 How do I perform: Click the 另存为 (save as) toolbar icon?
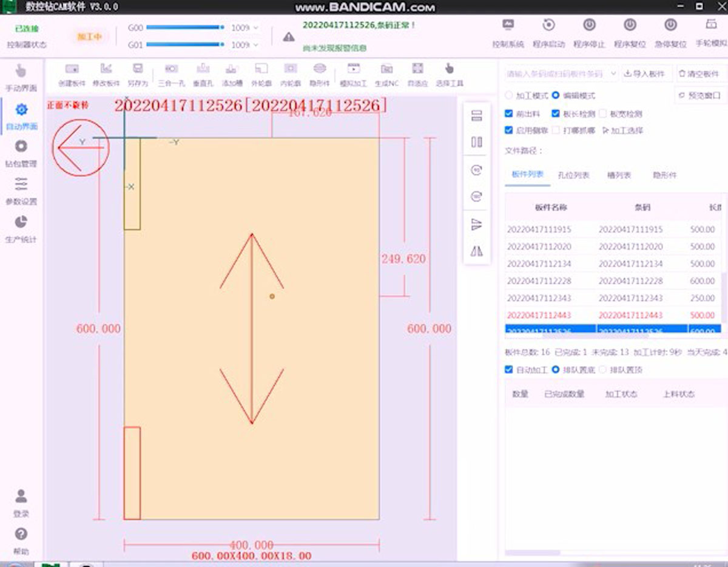[138, 69]
